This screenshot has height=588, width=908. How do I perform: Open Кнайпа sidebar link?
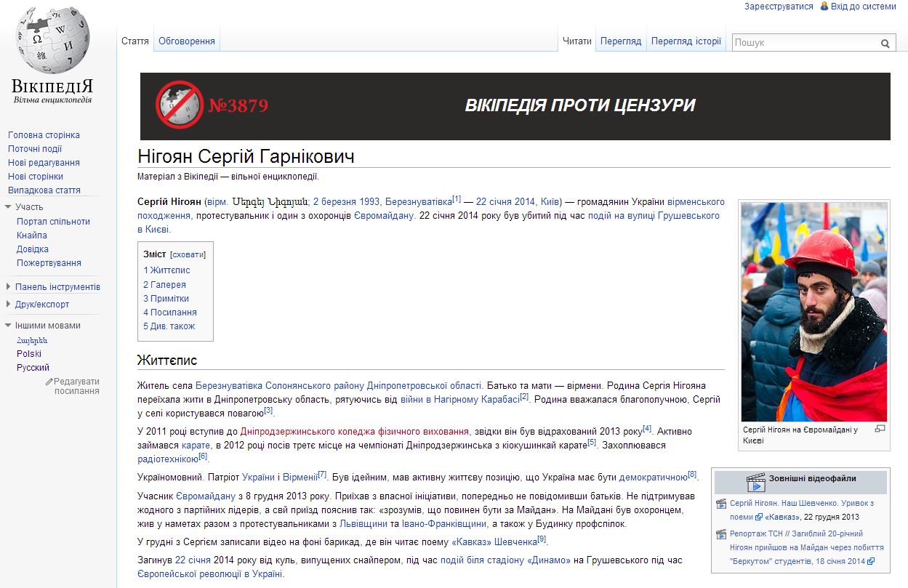32,235
